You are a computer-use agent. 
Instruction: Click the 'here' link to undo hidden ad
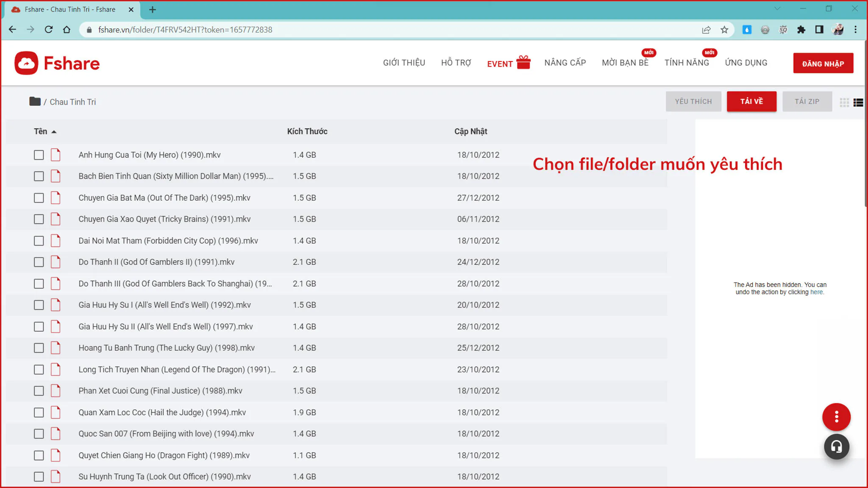(x=816, y=292)
